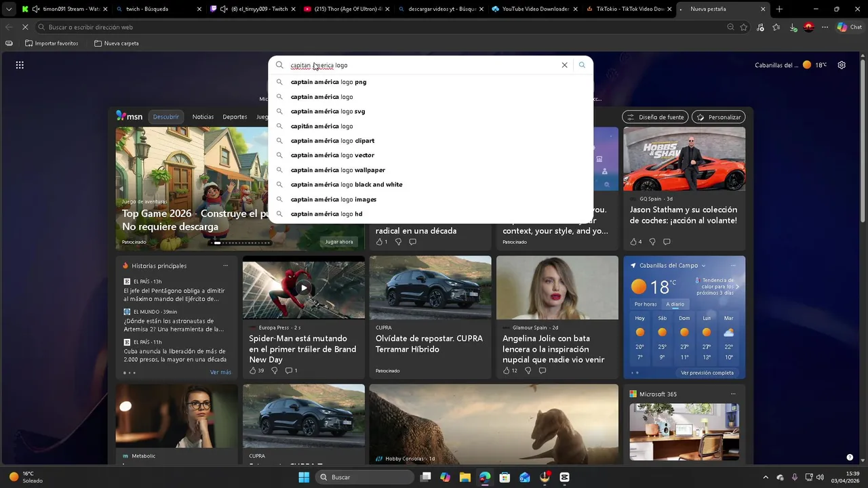The width and height of the screenshot is (868, 488).
Task: Open the browser profile avatar
Action: [x=808, y=27]
